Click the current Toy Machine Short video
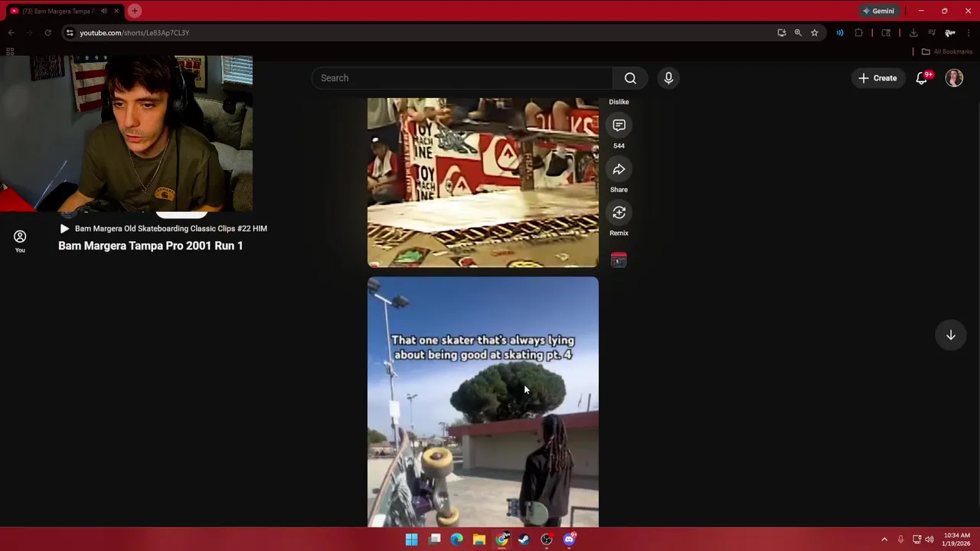980x551 pixels. 483,182
